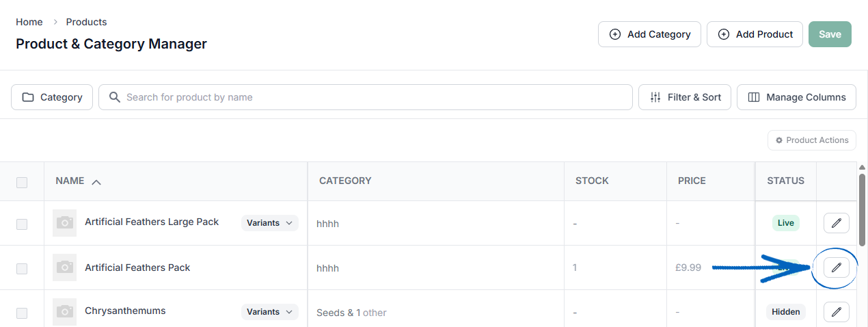Go to Home breadcrumb

coord(29,22)
